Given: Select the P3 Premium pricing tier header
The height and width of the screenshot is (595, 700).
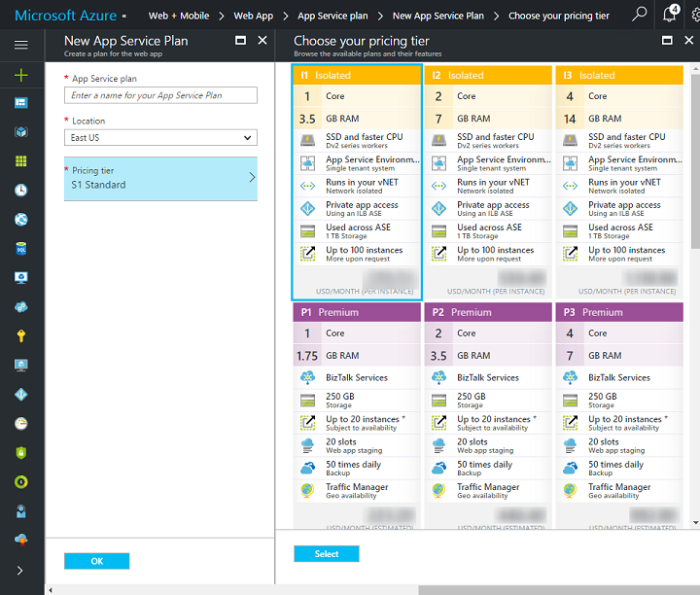Looking at the screenshot, I should (619, 312).
